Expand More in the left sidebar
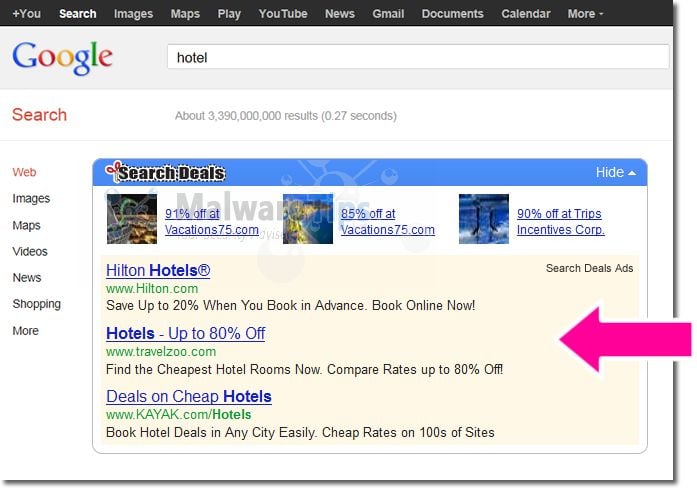697x491 pixels. (25, 331)
